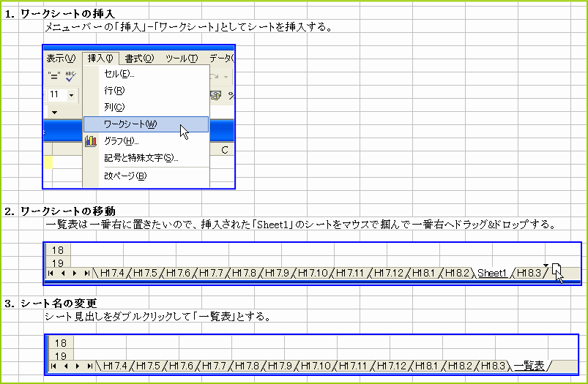Choose 記号と特殊文字(S)... menu entry
This screenshot has width=588, height=384.
(146, 158)
